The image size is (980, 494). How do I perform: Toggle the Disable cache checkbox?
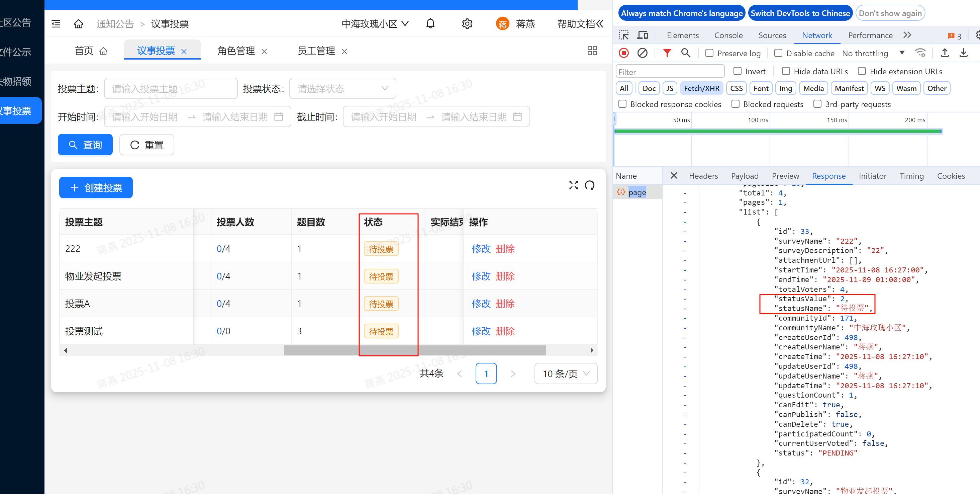[778, 53]
